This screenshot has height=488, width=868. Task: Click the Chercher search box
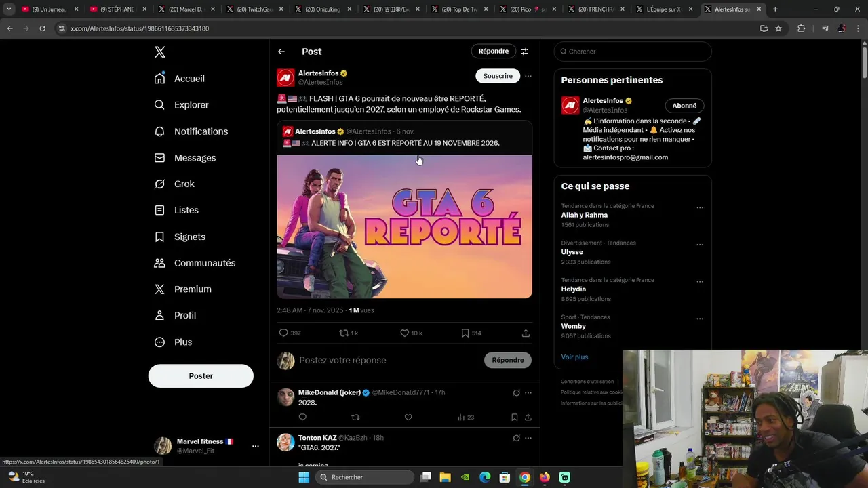coord(633,52)
